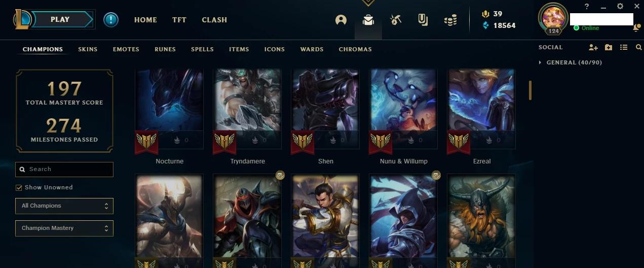Screen dimensions: 644x268
Task: Switch to the Skins tab
Action: click(x=88, y=49)
